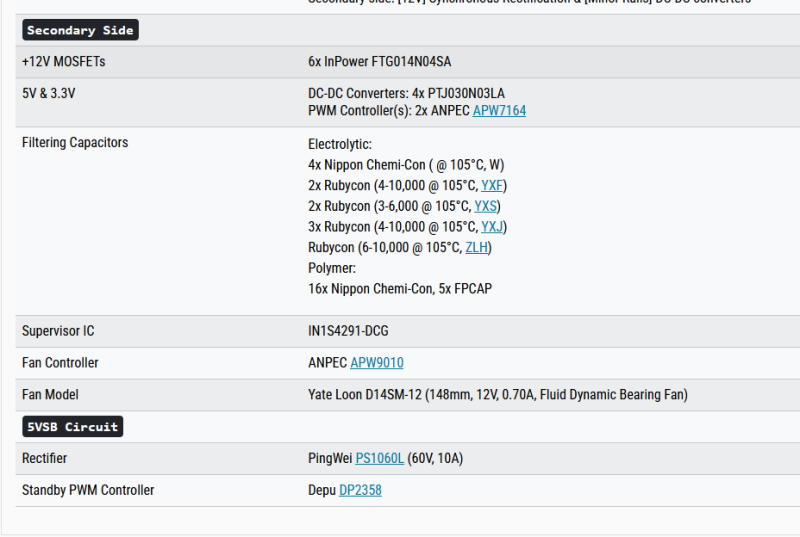Select the Standby PWM Controller label
800x537 pixels.
[88, 491]
